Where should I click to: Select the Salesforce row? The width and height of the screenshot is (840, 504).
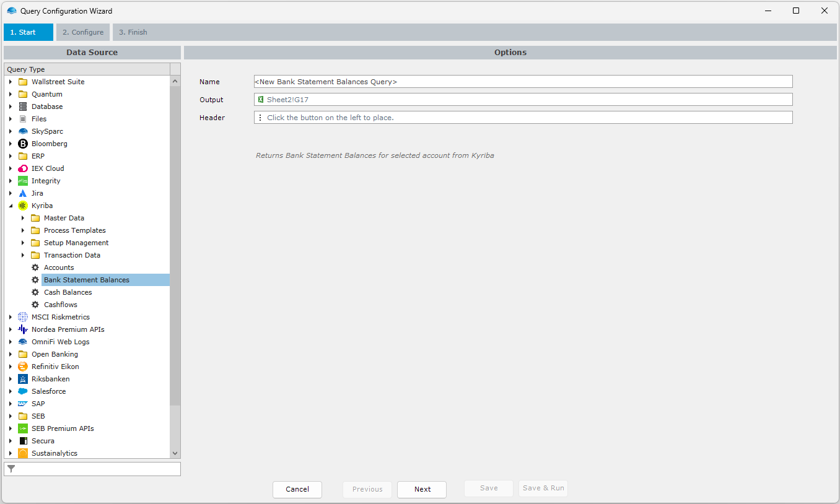pyautogui.click(x=48, y=391)
